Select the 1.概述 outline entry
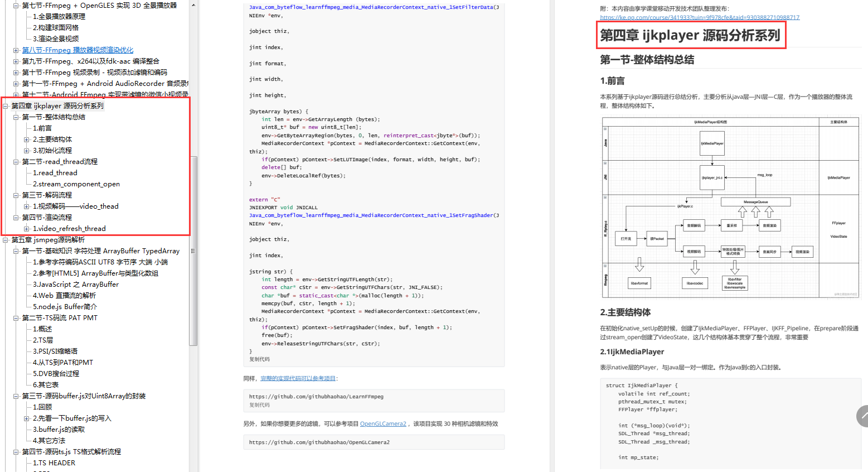Image resolution: width=868 pixels, height=472 pixels. click(x=42, y=329)
